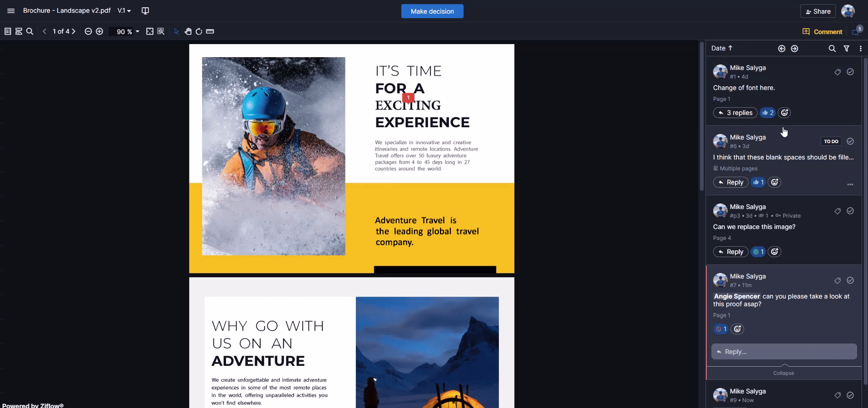
Task: Resolve the Angie Spencer mention comment
Action: pos(850,280)
